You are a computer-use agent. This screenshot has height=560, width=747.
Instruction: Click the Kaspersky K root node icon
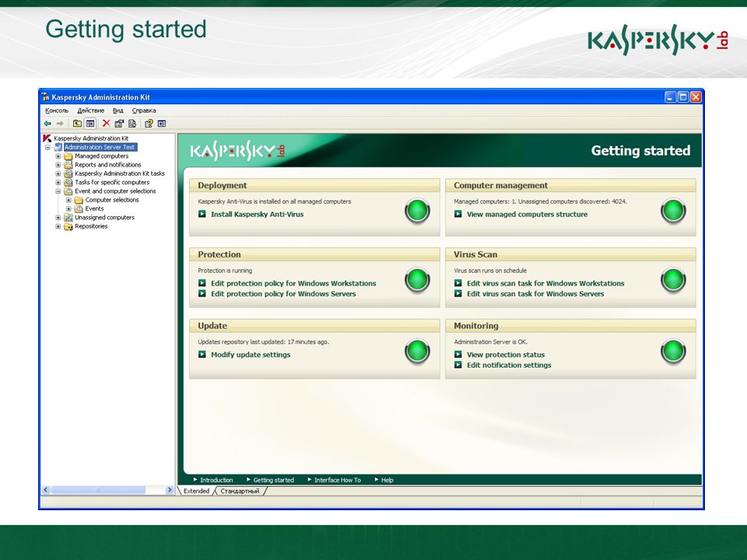[47, 138]
